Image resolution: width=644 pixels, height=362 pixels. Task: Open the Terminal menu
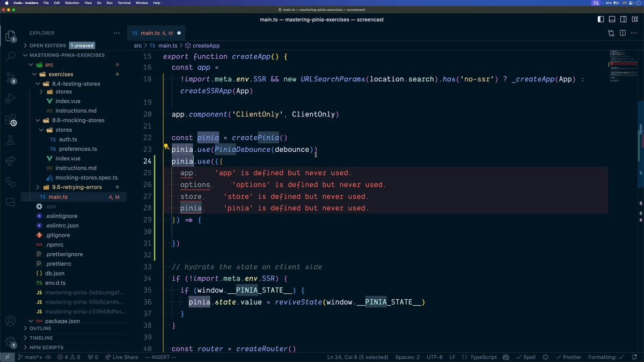point(124,3)
